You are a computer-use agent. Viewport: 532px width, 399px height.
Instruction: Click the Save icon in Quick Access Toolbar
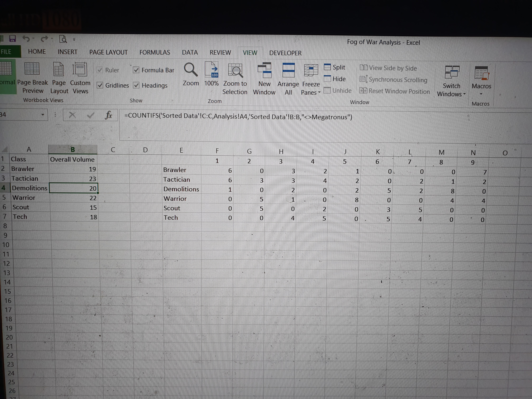coord(12,39)
